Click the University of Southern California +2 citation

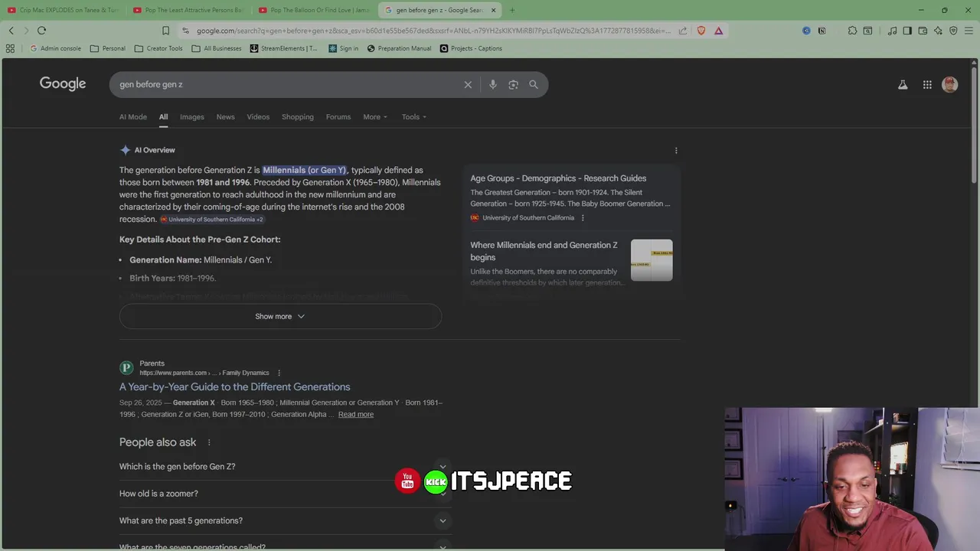212,220
